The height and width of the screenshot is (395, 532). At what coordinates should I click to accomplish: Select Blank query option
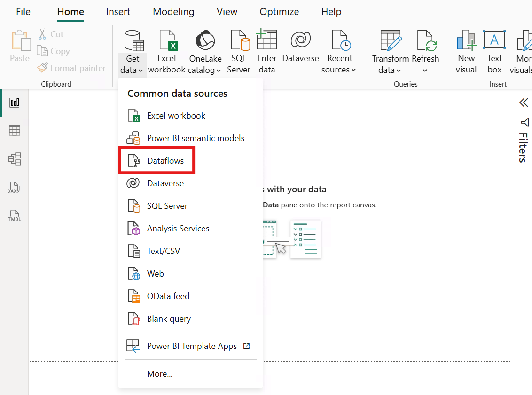190,319
